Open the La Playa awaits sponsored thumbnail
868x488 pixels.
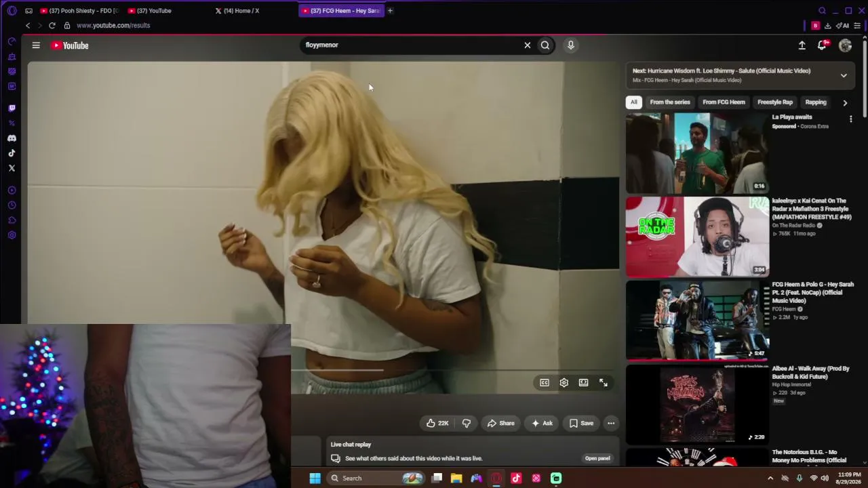(697, 153)
